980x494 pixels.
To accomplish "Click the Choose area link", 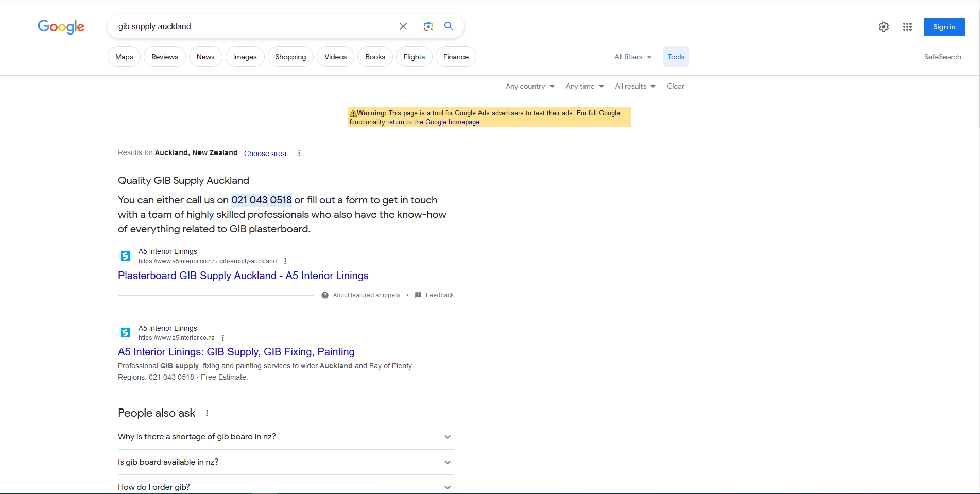I will pyautogui.click(x=265, y=154).
